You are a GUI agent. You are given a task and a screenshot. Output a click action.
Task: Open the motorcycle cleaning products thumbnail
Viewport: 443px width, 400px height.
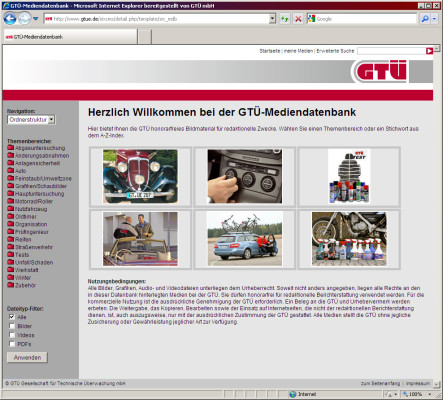pyautogui.click(x=349, y=239)
